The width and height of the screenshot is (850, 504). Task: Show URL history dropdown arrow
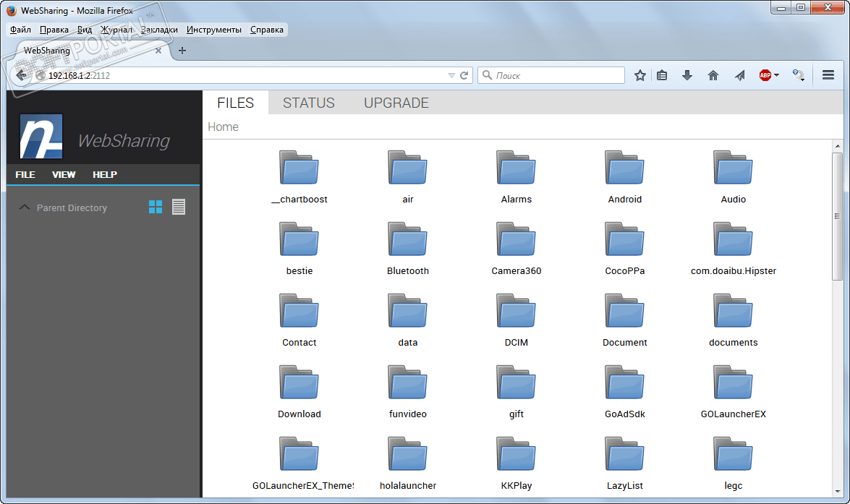451,76
